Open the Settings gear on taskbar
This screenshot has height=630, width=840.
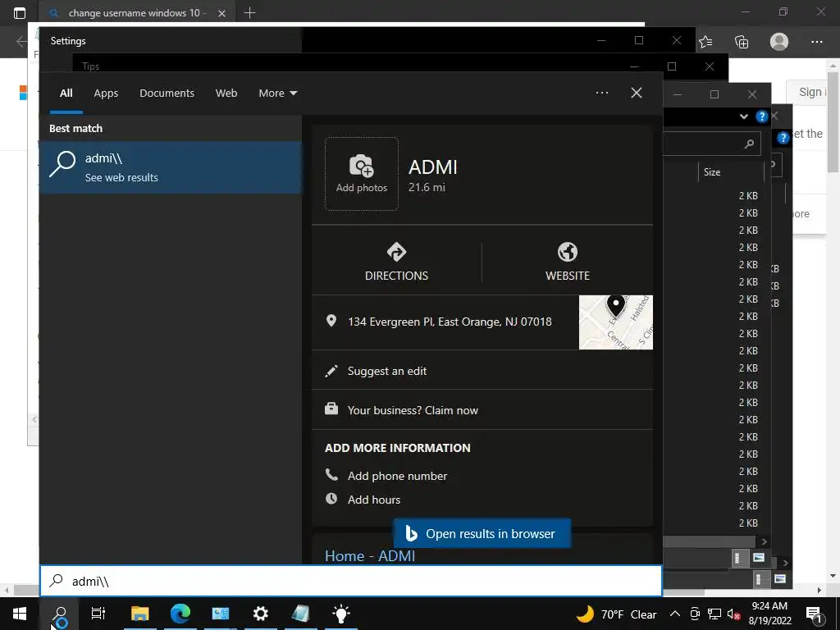click(x=260, y=614)
